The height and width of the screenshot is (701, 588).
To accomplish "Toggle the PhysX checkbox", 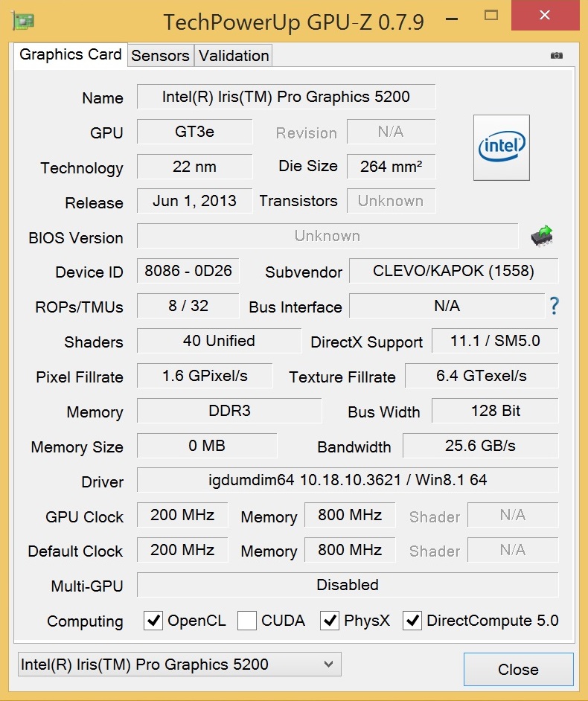I will coord(330,621).
